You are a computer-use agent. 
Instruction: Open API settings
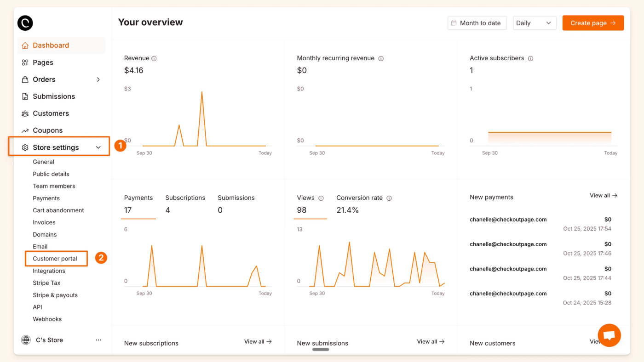click(37, 307)
